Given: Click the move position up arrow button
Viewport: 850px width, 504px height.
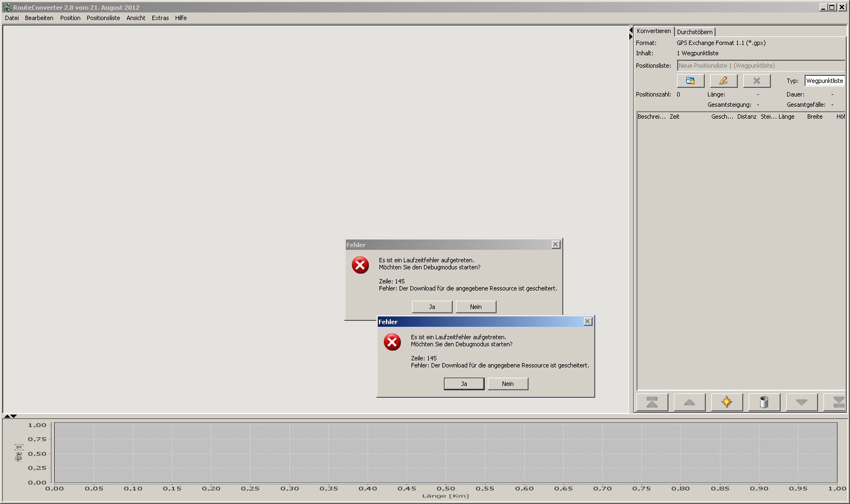Looking at the screenshot, I should coord(689,402).
